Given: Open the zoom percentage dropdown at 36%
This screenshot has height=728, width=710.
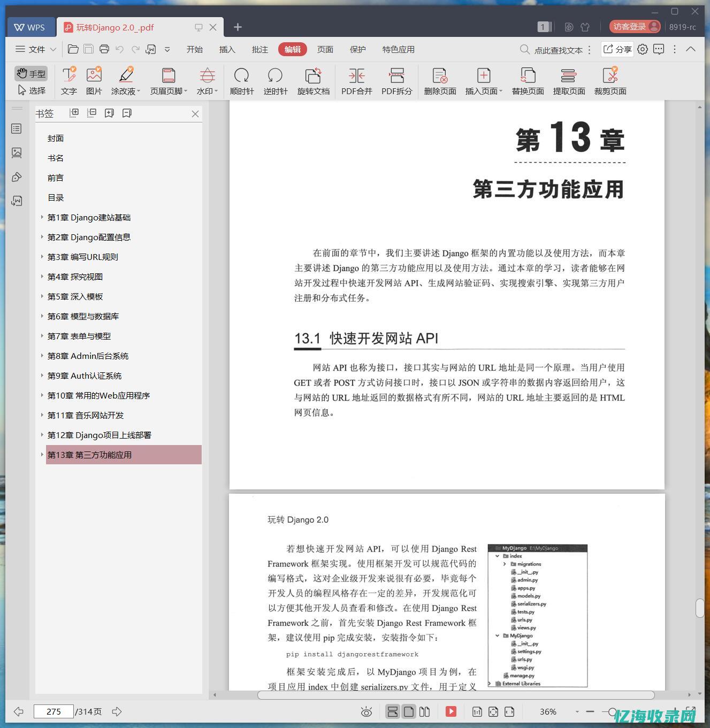Looking at the screenshot, I should pyautogui.click(x=577, y=712).
